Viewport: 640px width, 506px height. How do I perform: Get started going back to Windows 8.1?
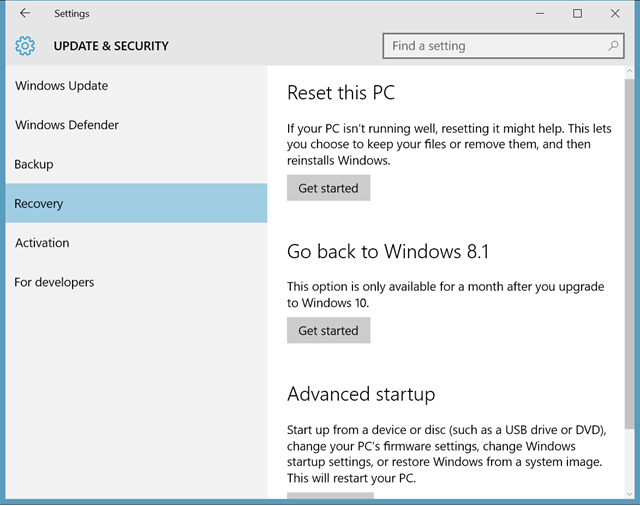(329, 331)
